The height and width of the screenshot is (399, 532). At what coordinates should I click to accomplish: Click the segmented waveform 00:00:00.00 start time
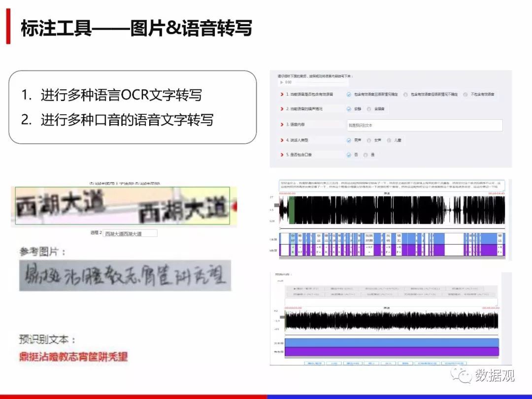pos(287,194)
